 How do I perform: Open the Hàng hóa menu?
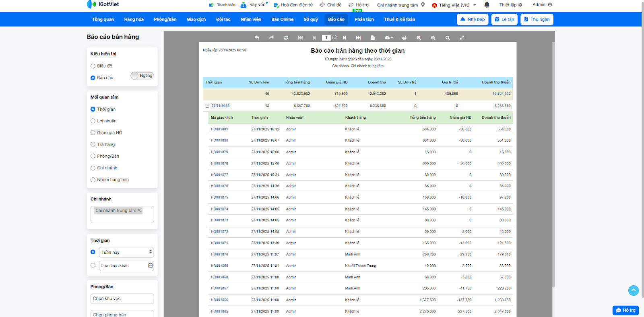[x=134, y=19]
